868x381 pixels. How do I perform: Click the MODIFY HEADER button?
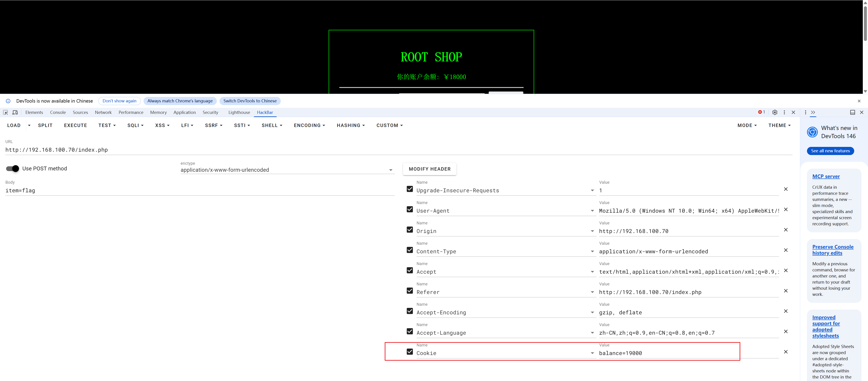pyautogui.click(x=429, y=169)
